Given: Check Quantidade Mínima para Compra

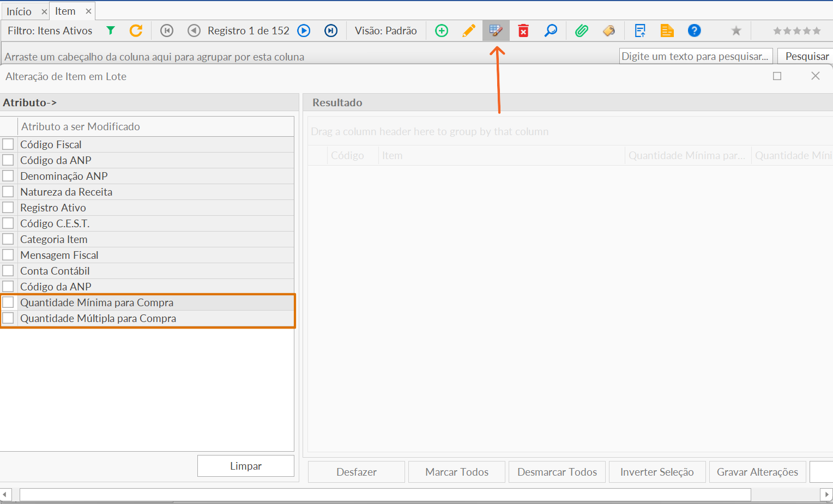Looking at the screenshot, I should [8, 302].
